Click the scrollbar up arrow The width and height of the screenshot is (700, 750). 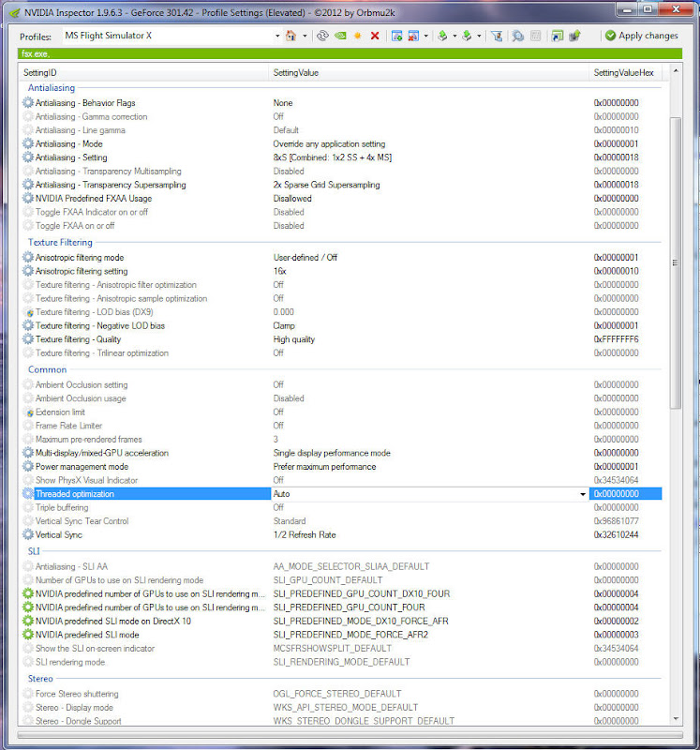(676, 71)
